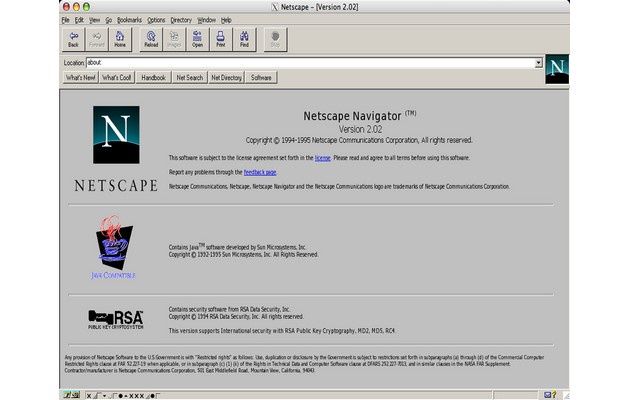Open the View menu
The width and height of the screenshot is (630, 400).
(94, 20)
